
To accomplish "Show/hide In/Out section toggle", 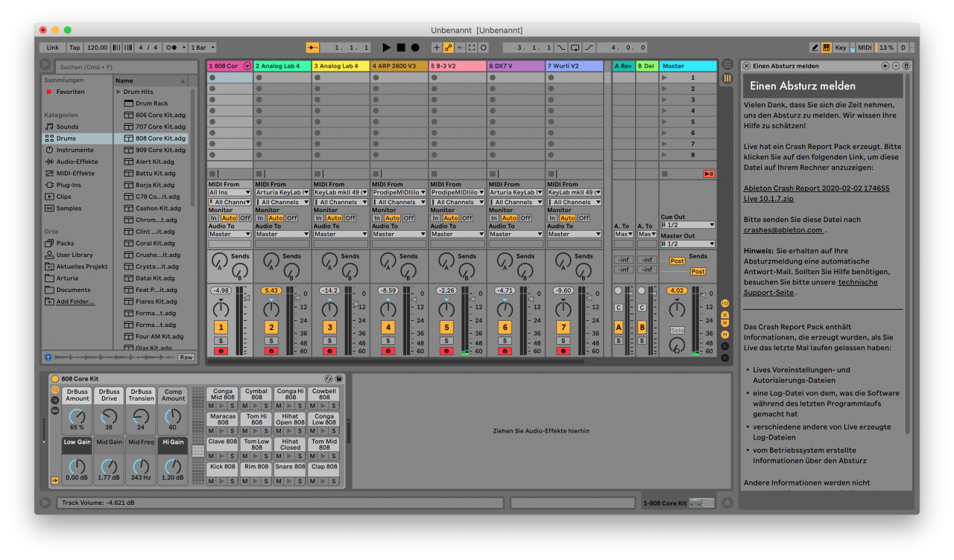I will 725,304.
